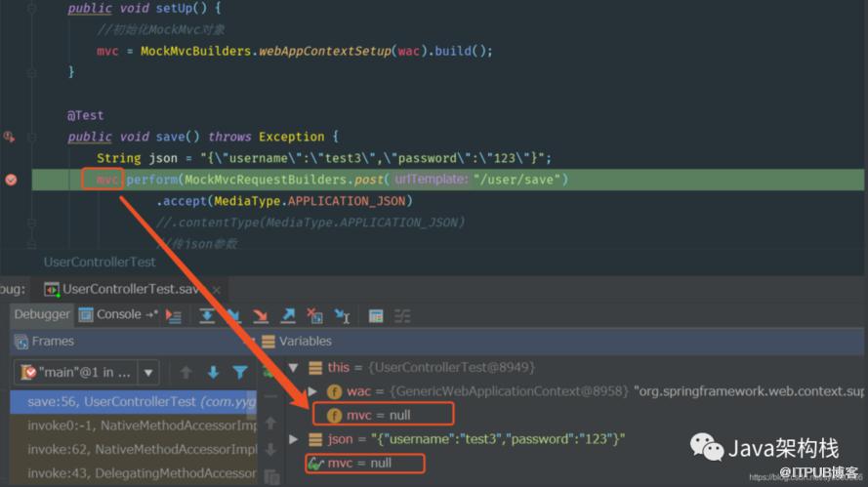Viewport: 868px width, 487px height.
Task: Click the Force Step Into icon
Action: coord(260,316)
